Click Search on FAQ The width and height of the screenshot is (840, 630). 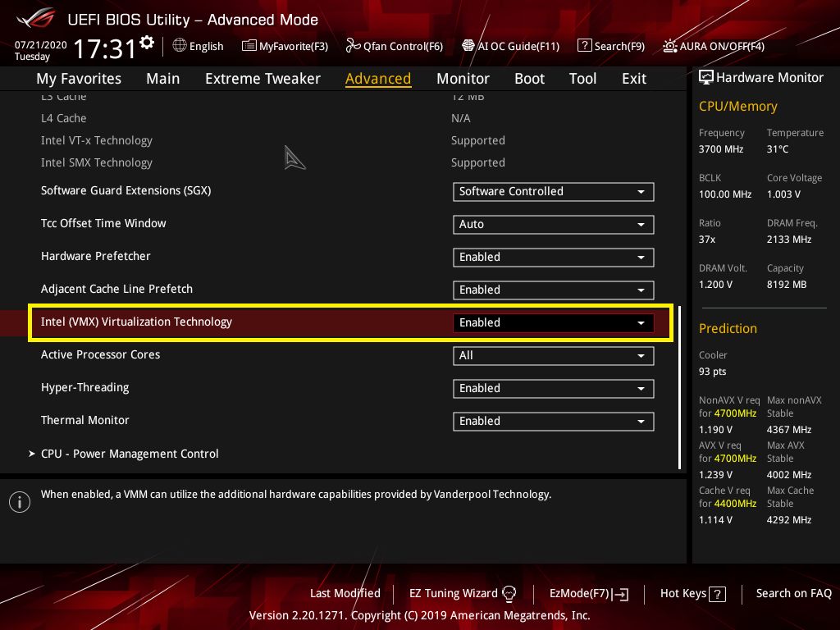coord(793,593)
